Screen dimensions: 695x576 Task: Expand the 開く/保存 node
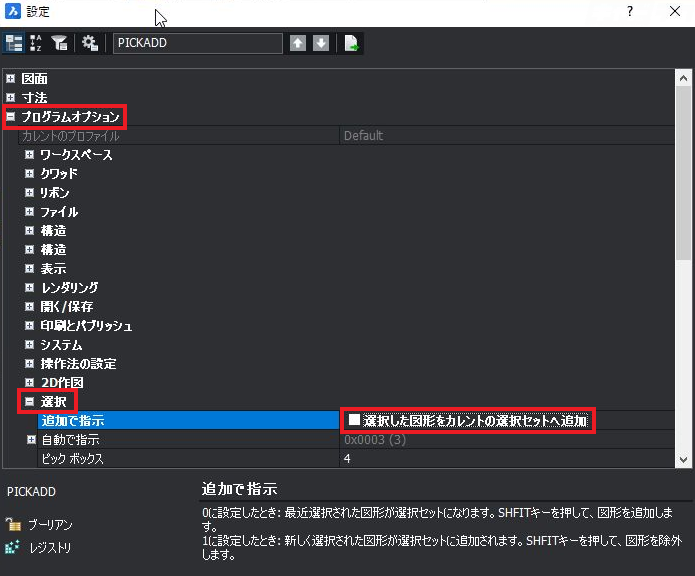pos(29,306)
